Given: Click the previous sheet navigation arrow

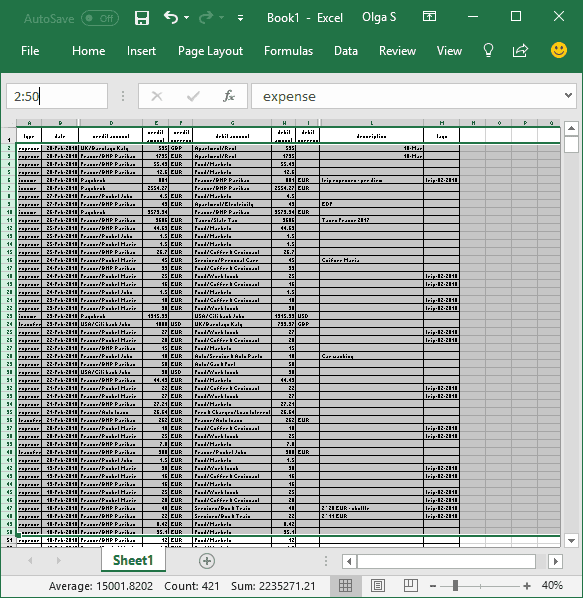Looking at the screenshot, I should tap(30, 561).
